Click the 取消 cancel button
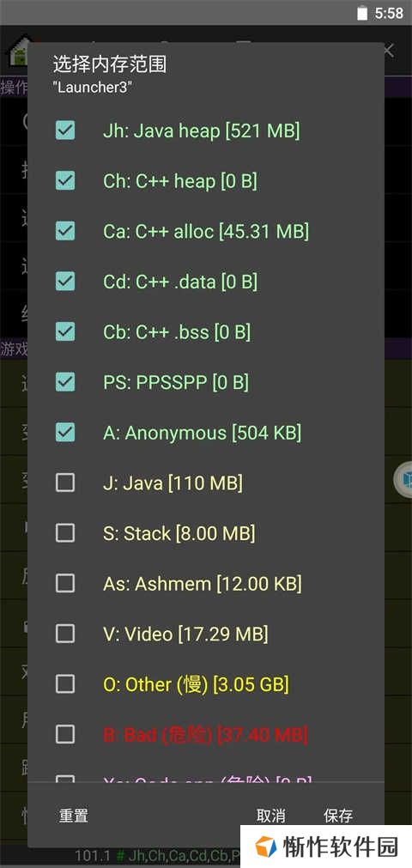The width and height of the screenshot is (412, 868). point(270,816)
